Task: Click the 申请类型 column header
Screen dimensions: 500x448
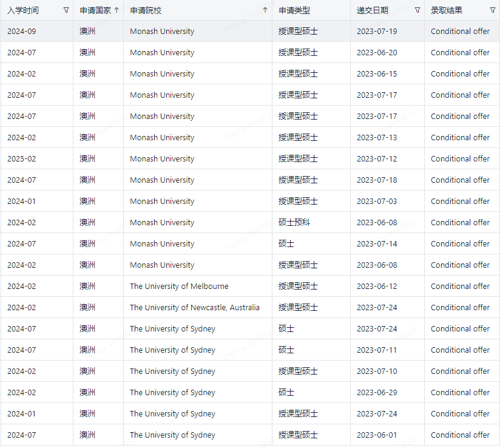Action: click(294, 10)
